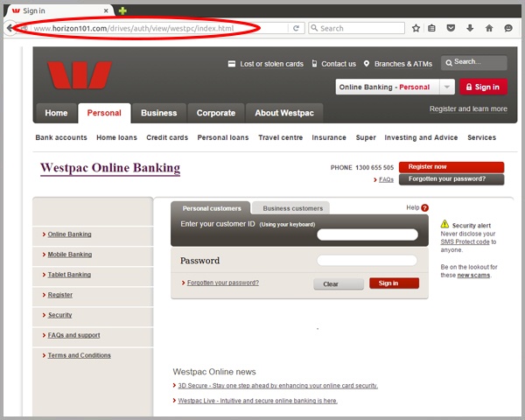
Task: Open Register sidebar link
Action: click(x=59, y=295)
